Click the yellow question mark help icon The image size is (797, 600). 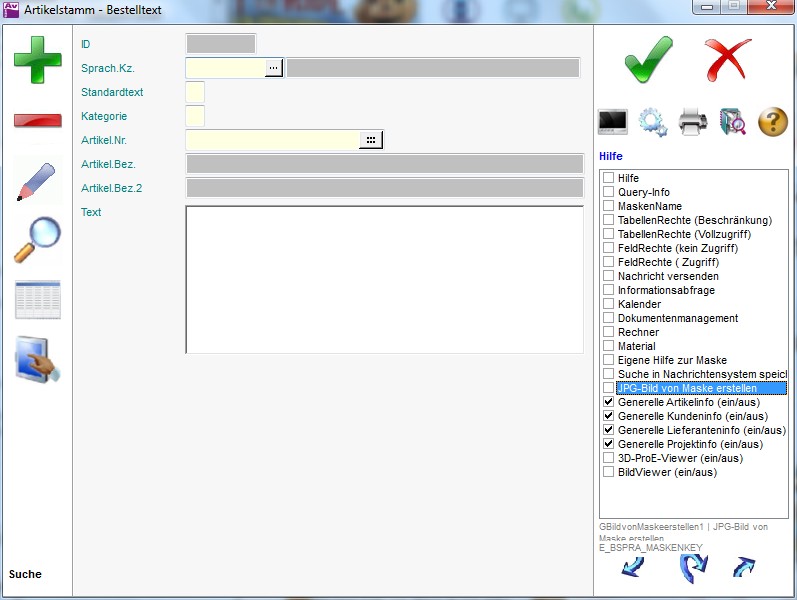[773, 122]
